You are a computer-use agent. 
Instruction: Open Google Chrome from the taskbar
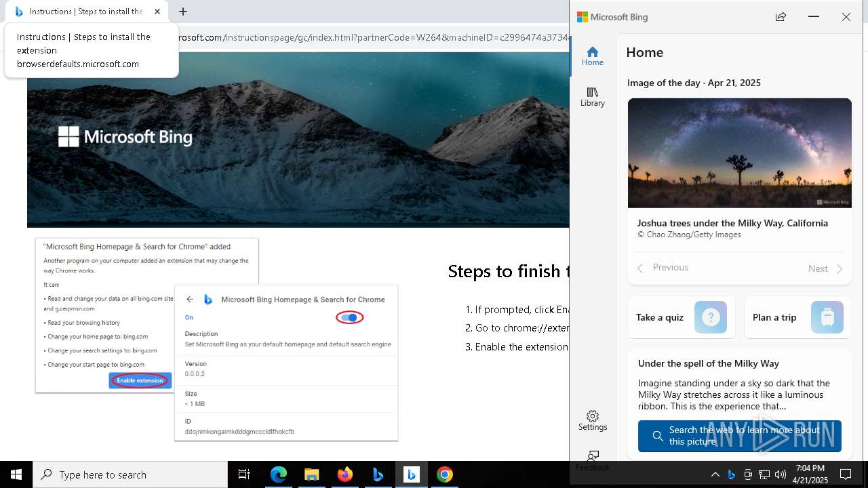point(444,474)
